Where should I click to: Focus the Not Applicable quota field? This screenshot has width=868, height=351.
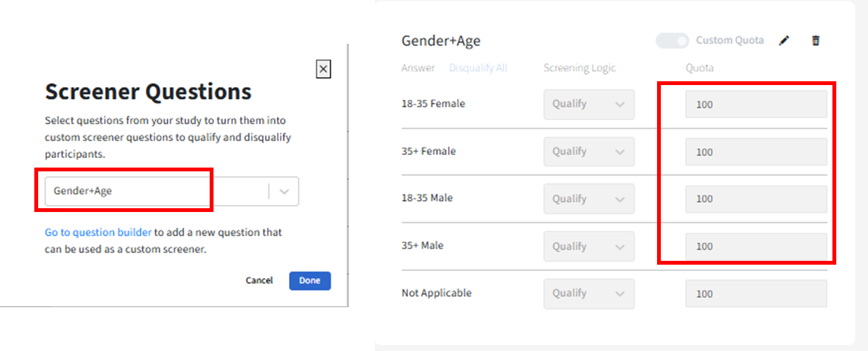point(756,294)
